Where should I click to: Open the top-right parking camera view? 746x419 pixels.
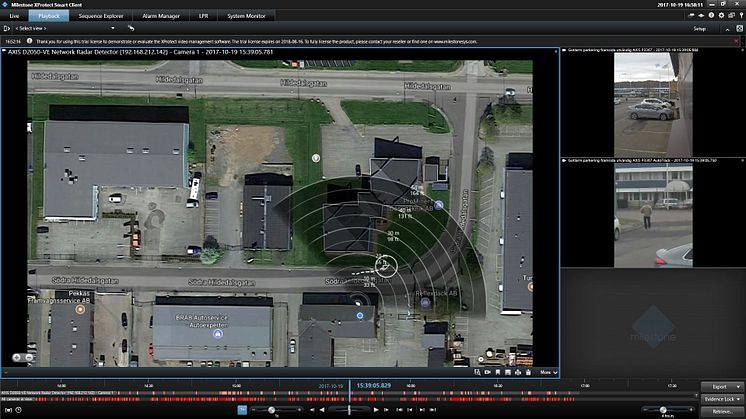pos(653,105)
